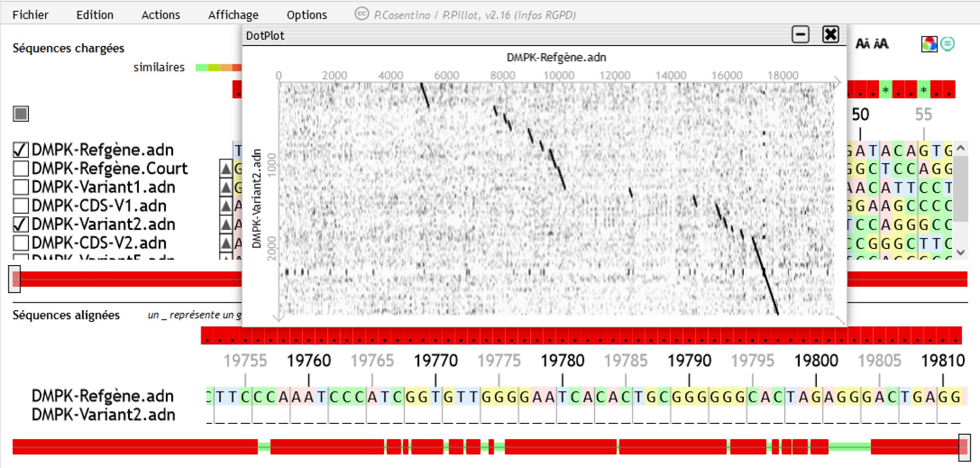Image resolution: width=980 pixels, height=468 pixels.
Task: Toggle the gray select-all sequences checkbox
Action: coord(21,114)
